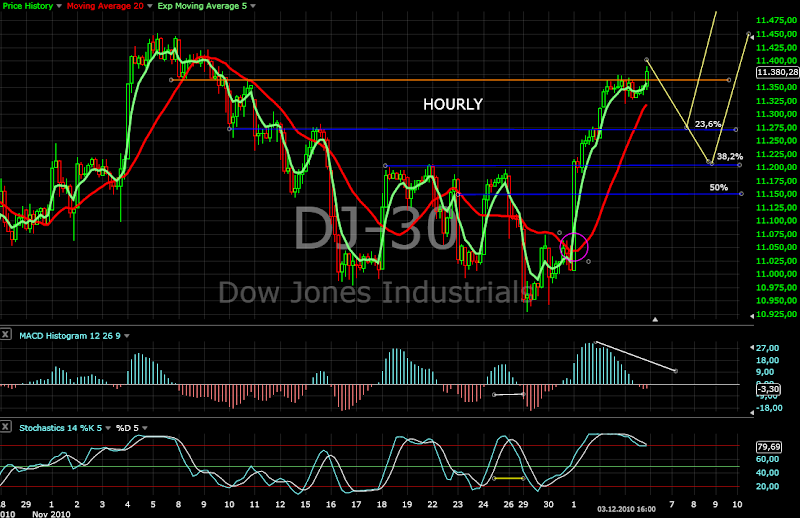Screen dimensions: 800x518
Task: Click the MACD value tag -3,30
Action: pos(768,389)
